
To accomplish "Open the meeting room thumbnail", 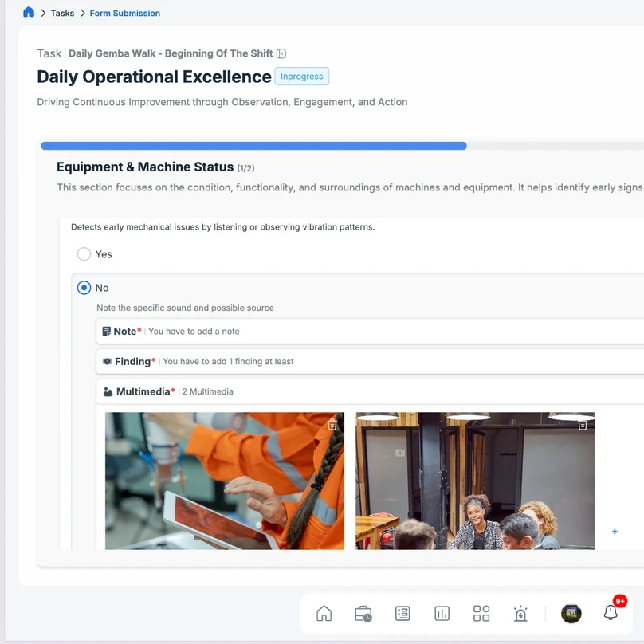I will point(475,481).
